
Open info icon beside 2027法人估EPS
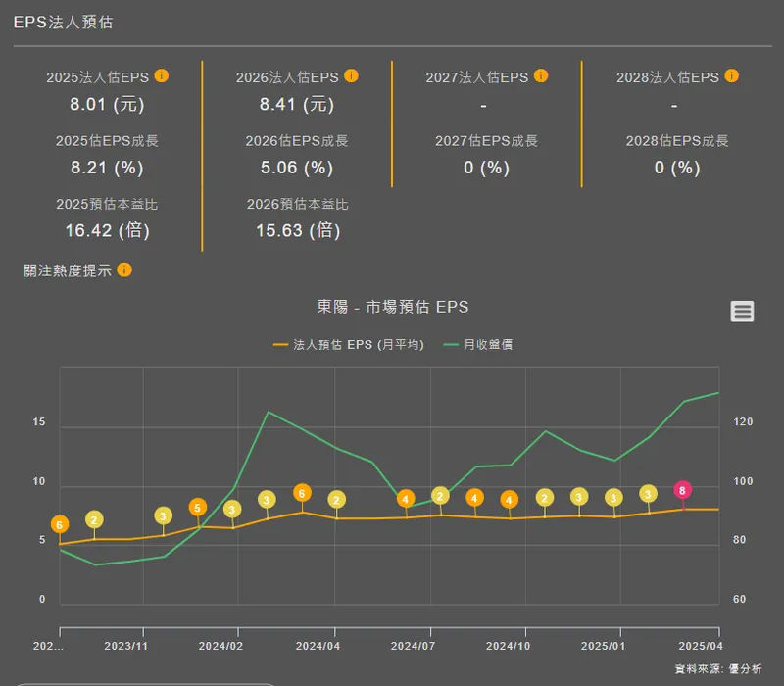click(541, 76)
